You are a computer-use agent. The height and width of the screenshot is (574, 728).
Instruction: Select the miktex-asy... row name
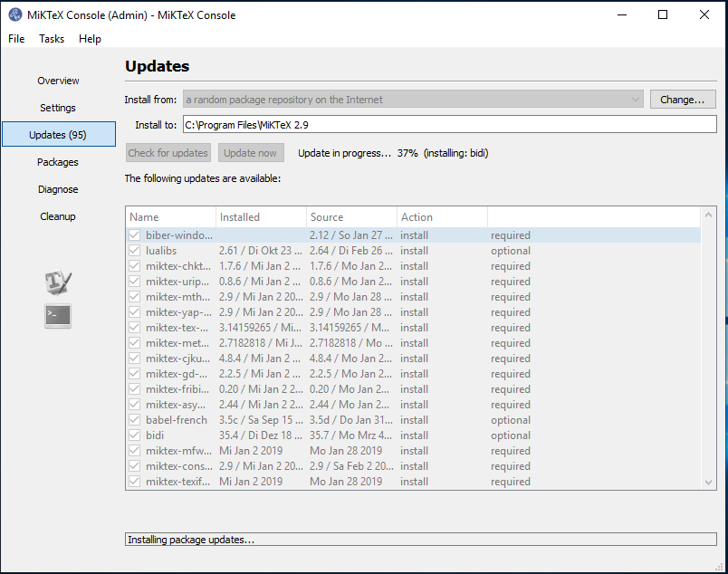pyautogui.click(x=176, y=405)
